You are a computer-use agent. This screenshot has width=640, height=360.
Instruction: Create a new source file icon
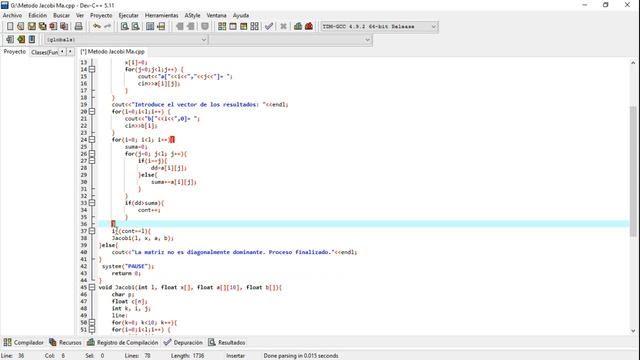tap(10, 27)
